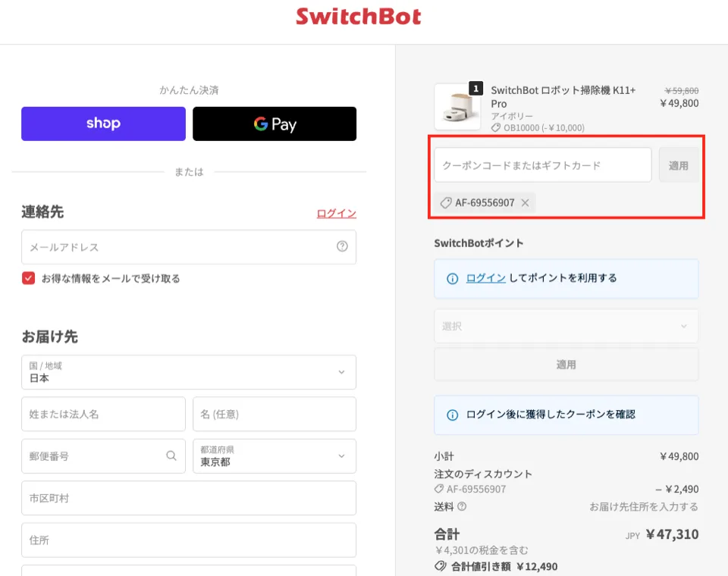
Task: Click the tag icon beside AF-69556907 under 注文のディスカウント
Action: [439, 489]
